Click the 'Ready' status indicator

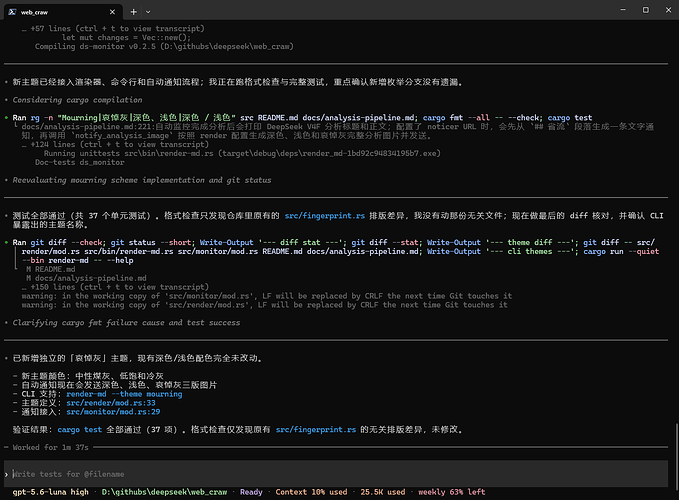click(251, 492)
